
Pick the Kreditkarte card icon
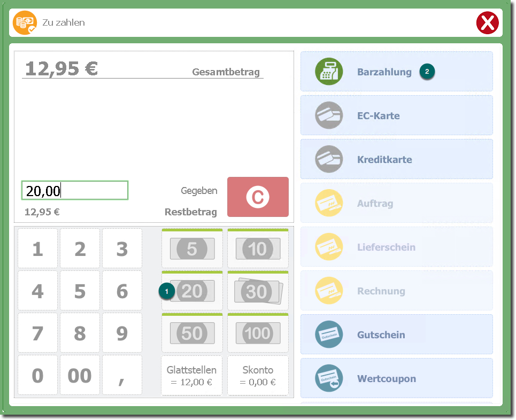click(328, 159)
